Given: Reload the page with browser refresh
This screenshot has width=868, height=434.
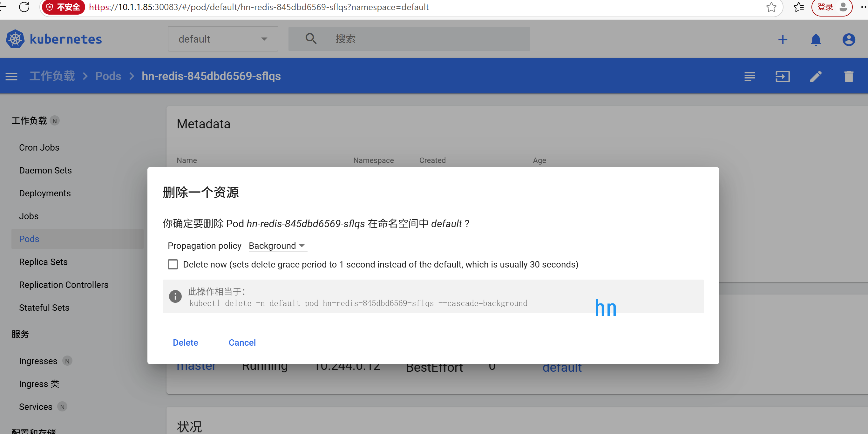Looking at the screenshot, I should click(24, 7).
